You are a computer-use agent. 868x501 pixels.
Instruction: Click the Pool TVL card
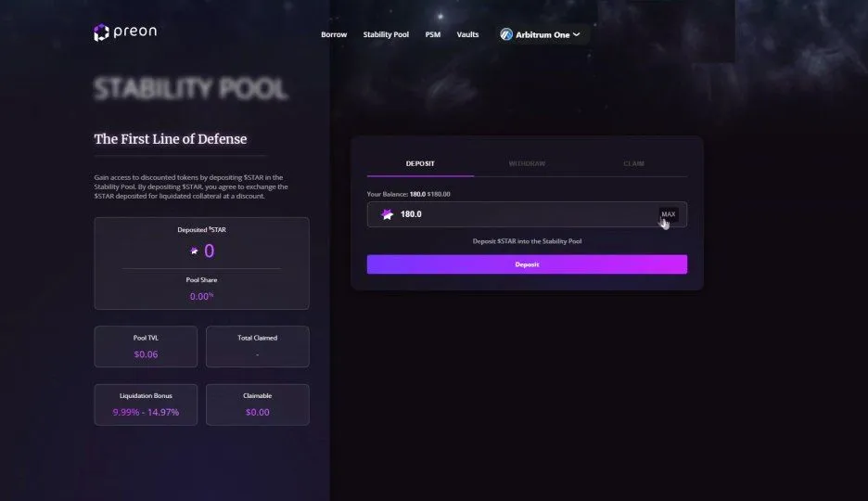(146, 347)
